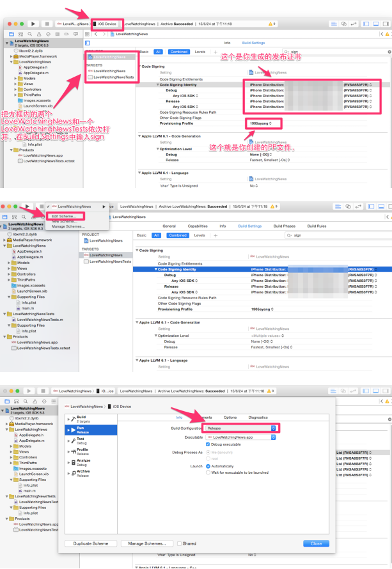Open the find navigator magnifier icon in the top screenshot
This screenshot has height=569, width=392.
[30, 34]
